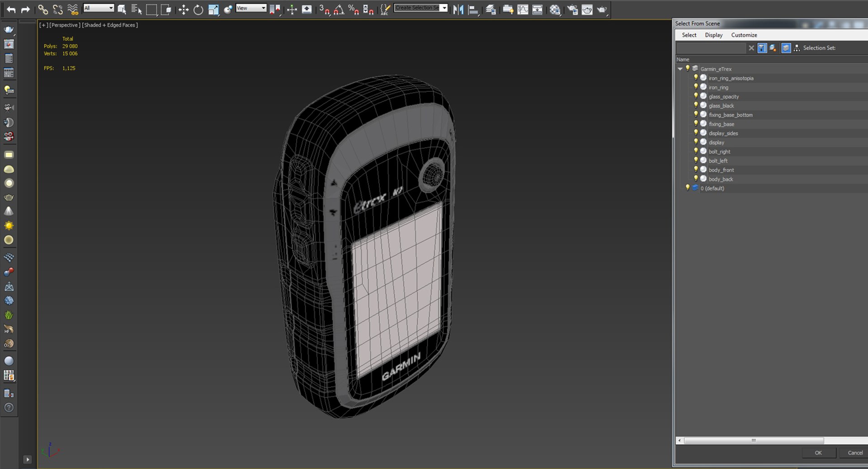
Task: Toggle the Percent Snap button
Action: (354, 9)
